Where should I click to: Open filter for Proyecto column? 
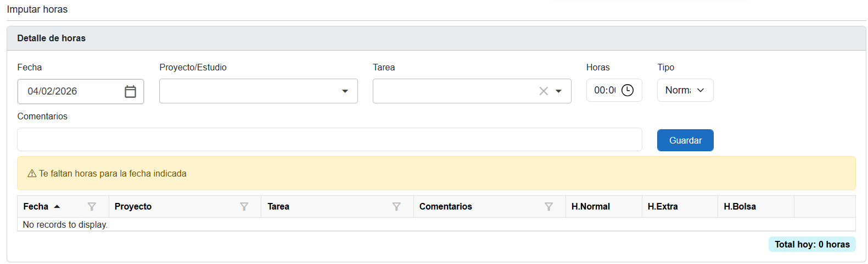[x=244, y=207]
